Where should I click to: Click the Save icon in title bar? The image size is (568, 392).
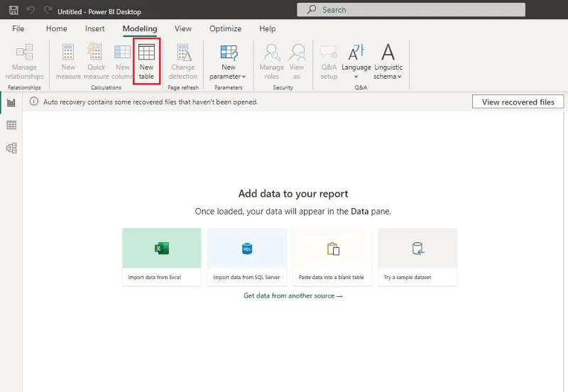13,10
